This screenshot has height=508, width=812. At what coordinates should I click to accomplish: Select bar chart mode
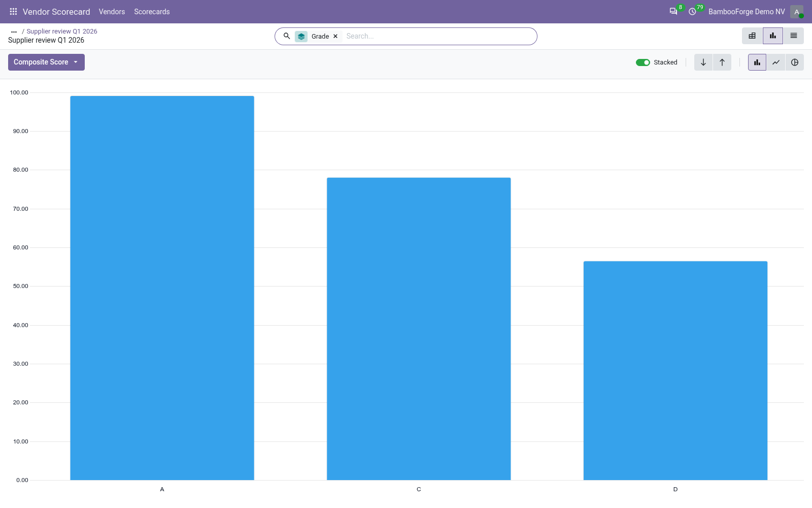pyautogui.click(x=757, y=62)
